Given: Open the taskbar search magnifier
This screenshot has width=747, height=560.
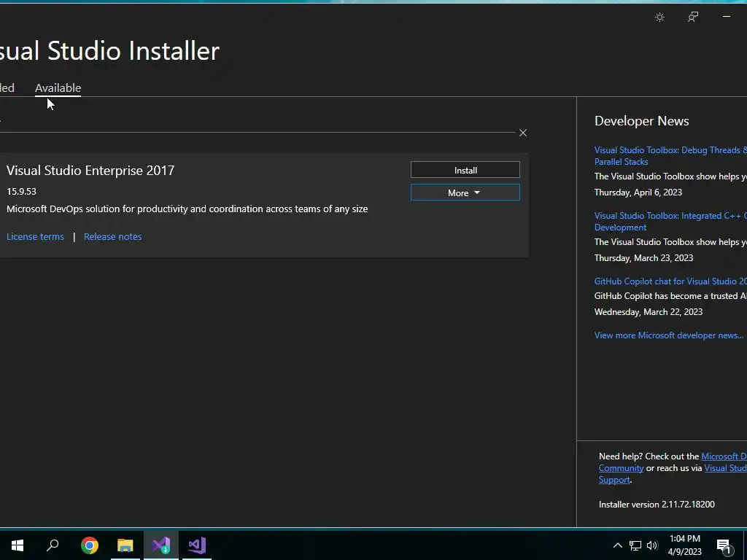Looking at the screenshot, I should 53,545.
